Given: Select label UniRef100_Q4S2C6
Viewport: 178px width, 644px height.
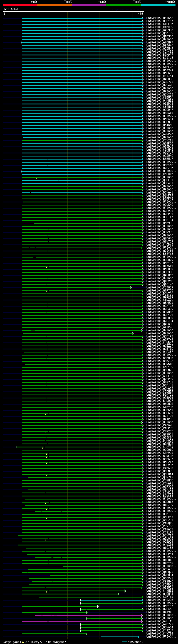Looking at the screenshot, I should pyautogui.click(x=160, y=600).
